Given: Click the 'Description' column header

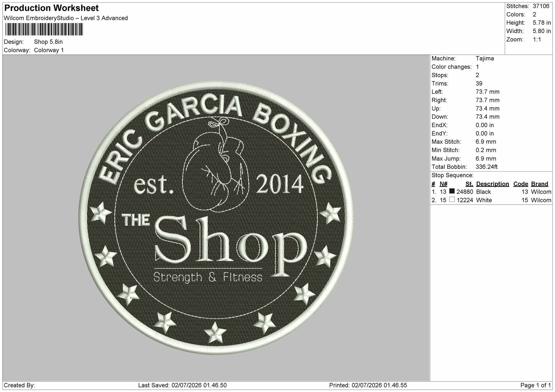Looking at the screenshot, I should click(492, 184).
